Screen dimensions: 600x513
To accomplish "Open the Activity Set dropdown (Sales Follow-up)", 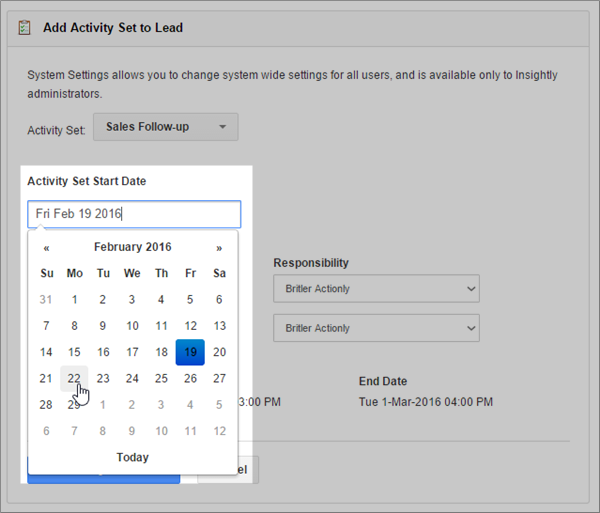I will point(166,127).
